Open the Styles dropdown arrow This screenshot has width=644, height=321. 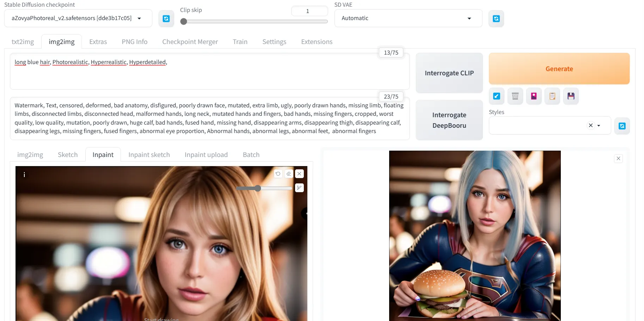pyautogui.click(x=599, y=126)
